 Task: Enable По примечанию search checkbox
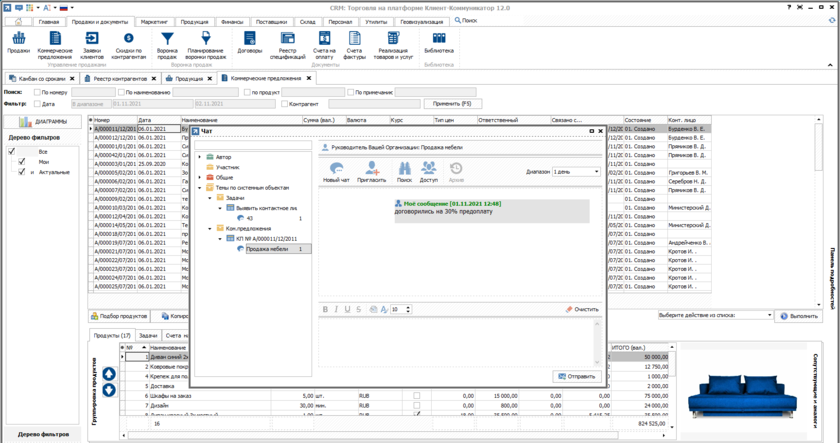click(x=351, y=92)
